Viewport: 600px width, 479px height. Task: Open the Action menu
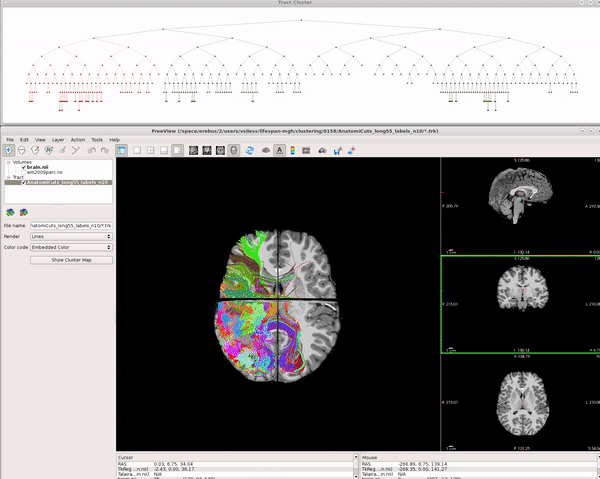coord(78,140)
